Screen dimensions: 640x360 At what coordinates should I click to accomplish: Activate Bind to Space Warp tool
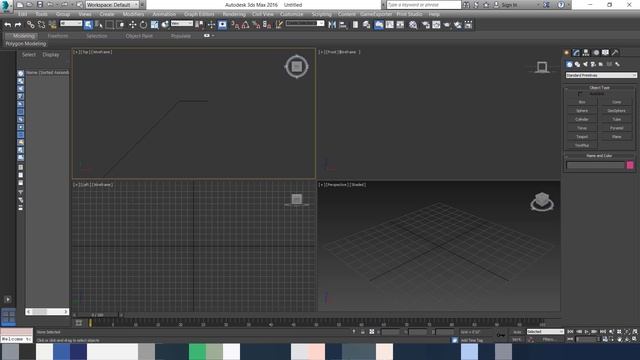coord(52,25)
